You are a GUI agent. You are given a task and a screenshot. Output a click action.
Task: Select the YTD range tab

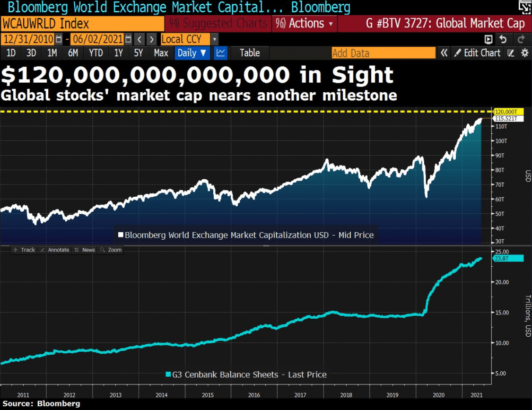coord(96,53)
